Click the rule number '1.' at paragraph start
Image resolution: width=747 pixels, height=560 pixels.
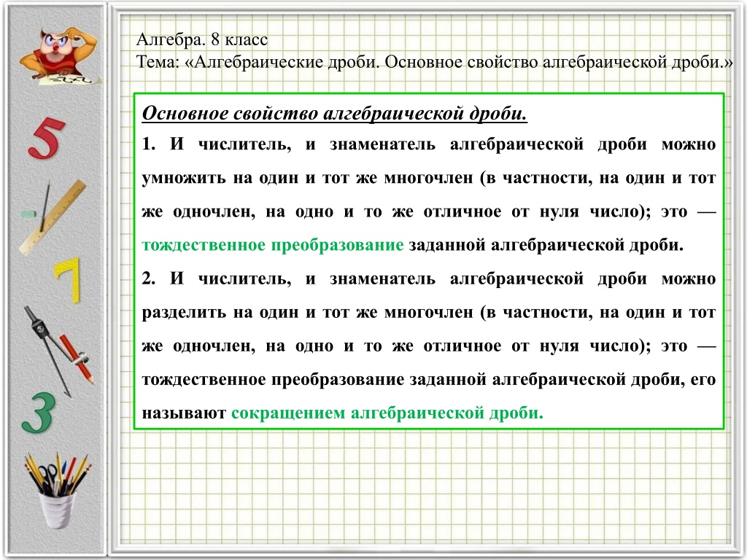(149, 144)
